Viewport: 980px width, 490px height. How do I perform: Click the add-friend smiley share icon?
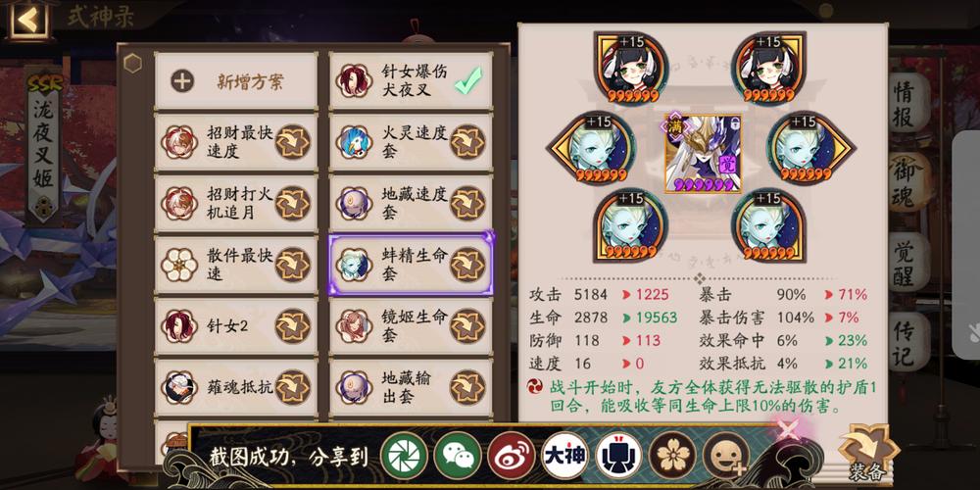[x=726, y=456]
